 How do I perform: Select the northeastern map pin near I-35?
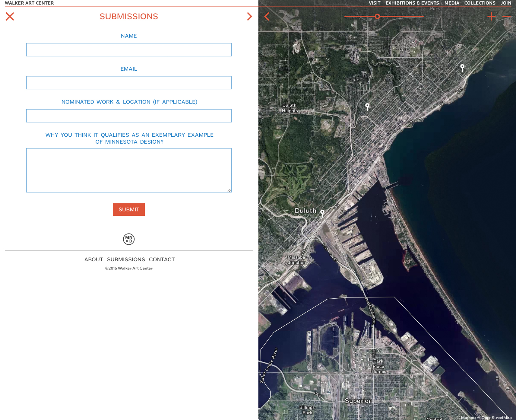(462, 68)
